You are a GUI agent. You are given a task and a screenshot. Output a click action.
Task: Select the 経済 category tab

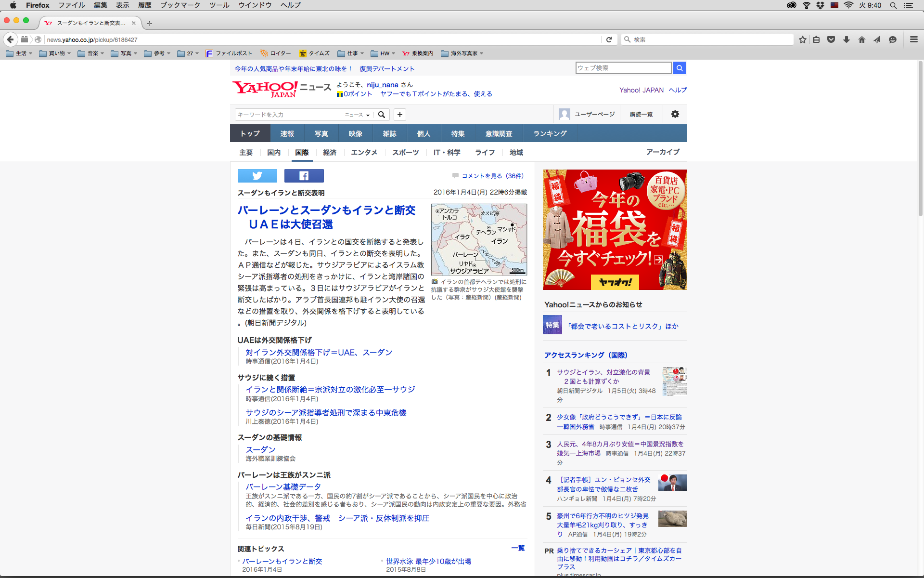click(x=330, y=152)
